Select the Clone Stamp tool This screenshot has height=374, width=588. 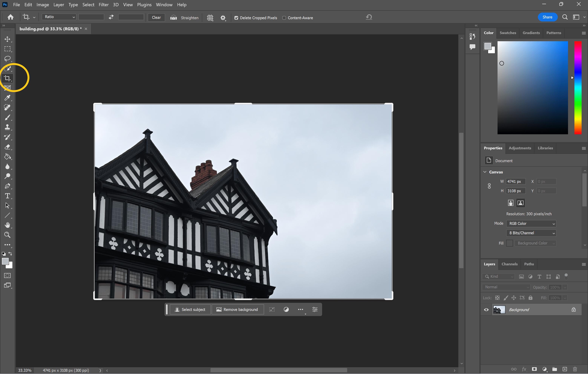[7, 127]
